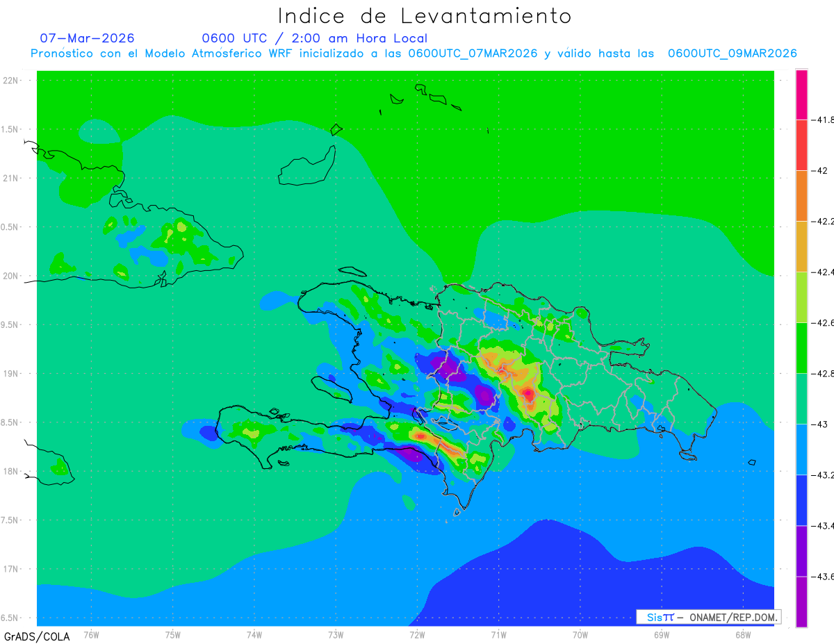This screenshot has height=644, width=834.
Task: Click the "-42.8" legend value
Action: (824, 373)
